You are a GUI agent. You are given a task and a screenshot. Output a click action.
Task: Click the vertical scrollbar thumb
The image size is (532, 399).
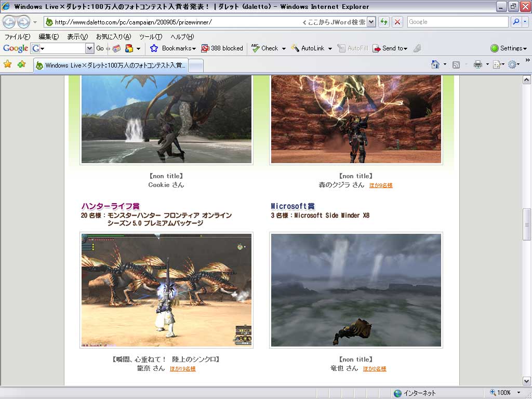coord(526,224)
